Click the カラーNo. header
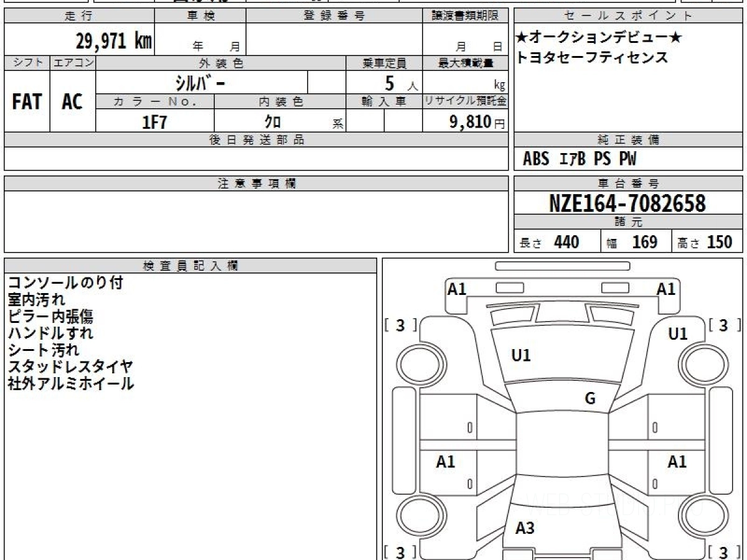 (155, 101)
